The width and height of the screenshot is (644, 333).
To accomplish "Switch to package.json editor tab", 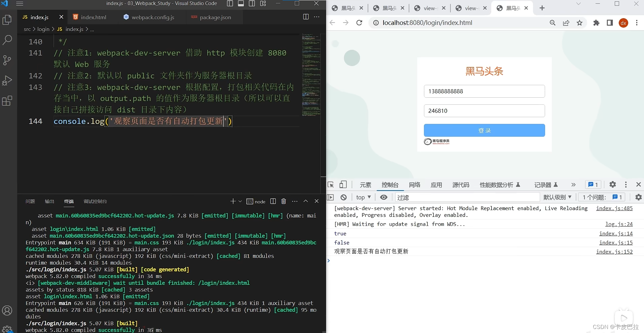I will (x=215, y=17).
